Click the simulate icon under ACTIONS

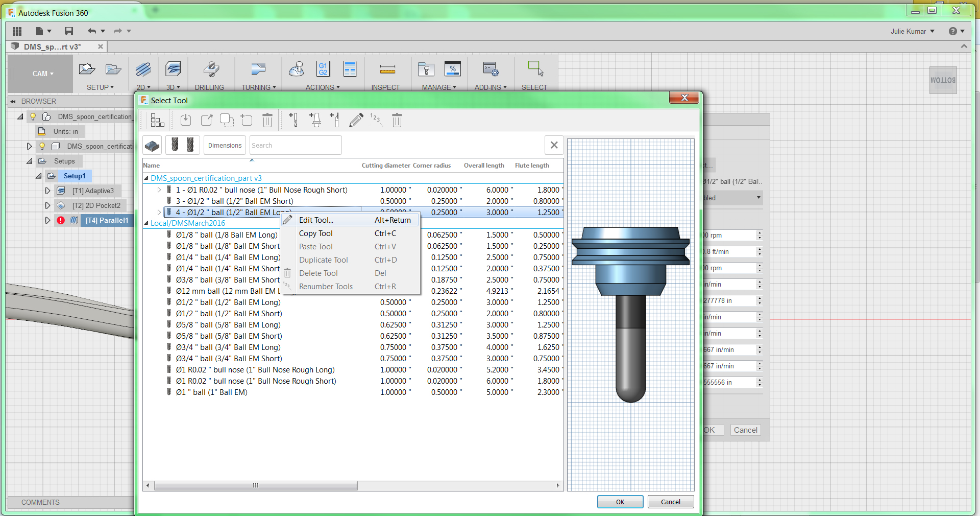click(297, 69)
